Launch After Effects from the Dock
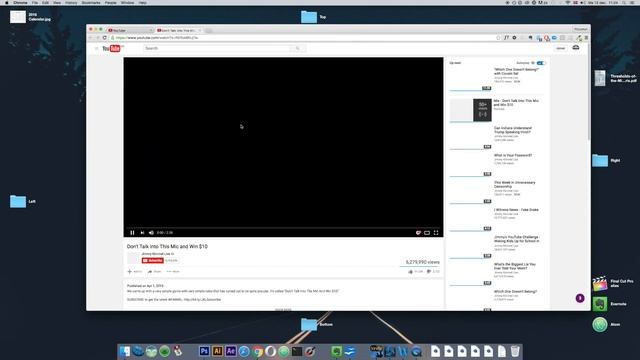The image size is (640, 360). coord(231,351)
